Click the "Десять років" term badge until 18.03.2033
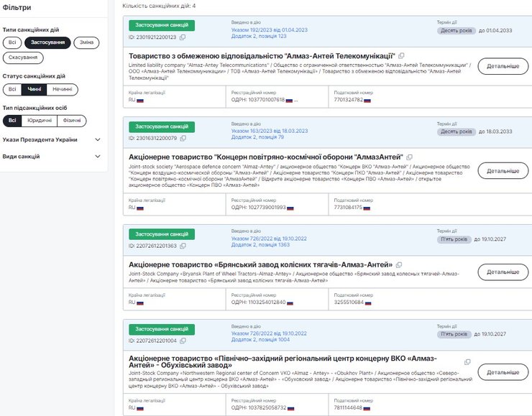Viewport: 532px width, 416px height. tap(456, 131)
